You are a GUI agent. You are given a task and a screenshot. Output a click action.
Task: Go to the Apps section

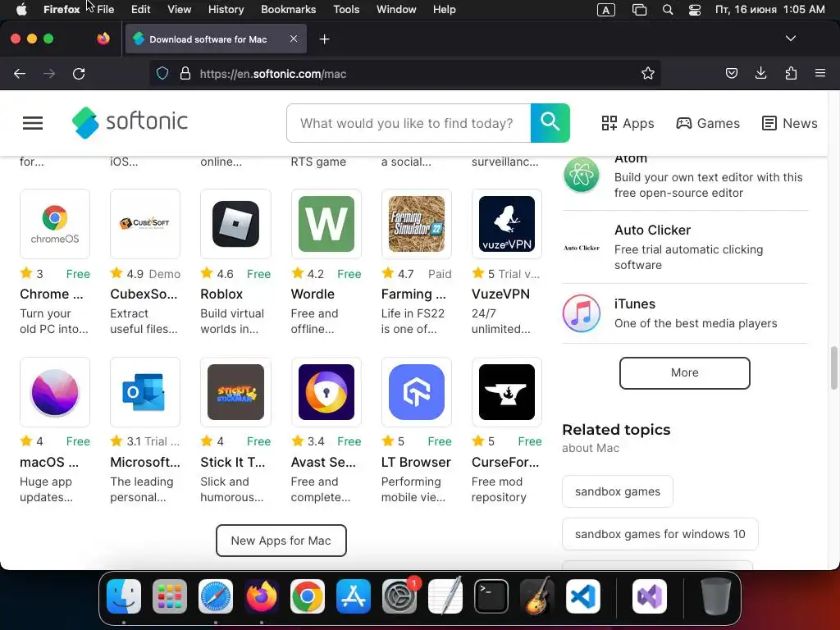628,123
